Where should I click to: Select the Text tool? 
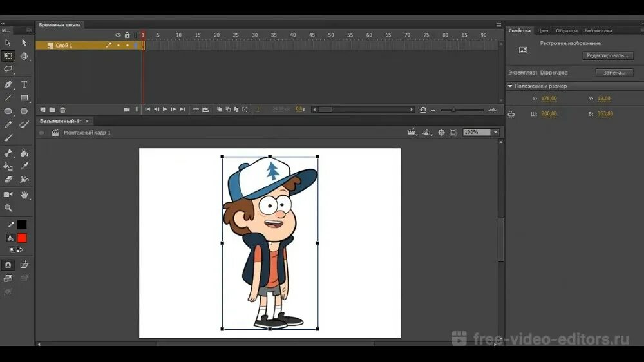24,84
